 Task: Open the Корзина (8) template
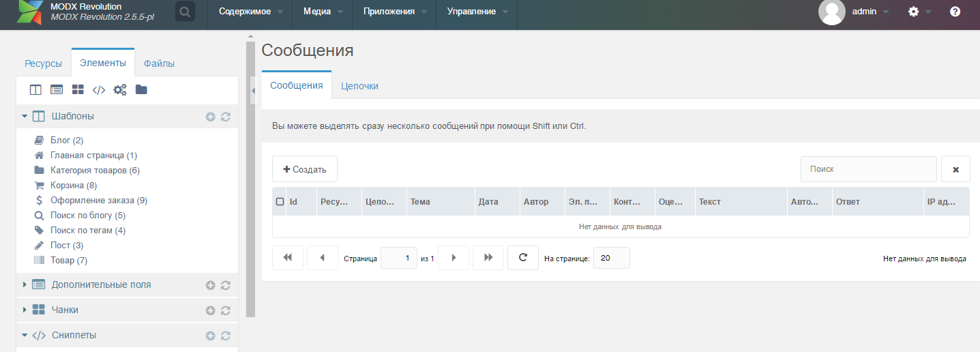click(74, 186)
